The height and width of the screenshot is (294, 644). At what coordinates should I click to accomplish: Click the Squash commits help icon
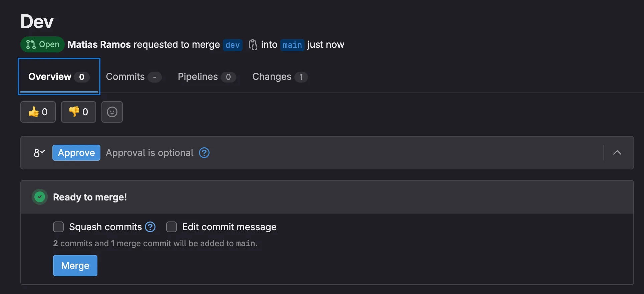[x=150, y=227]
